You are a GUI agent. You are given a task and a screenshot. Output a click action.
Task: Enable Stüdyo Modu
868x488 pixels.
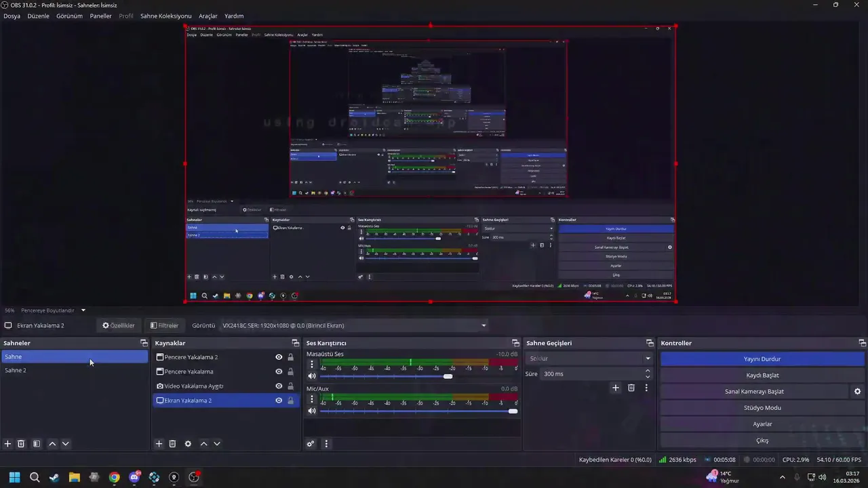762,407
